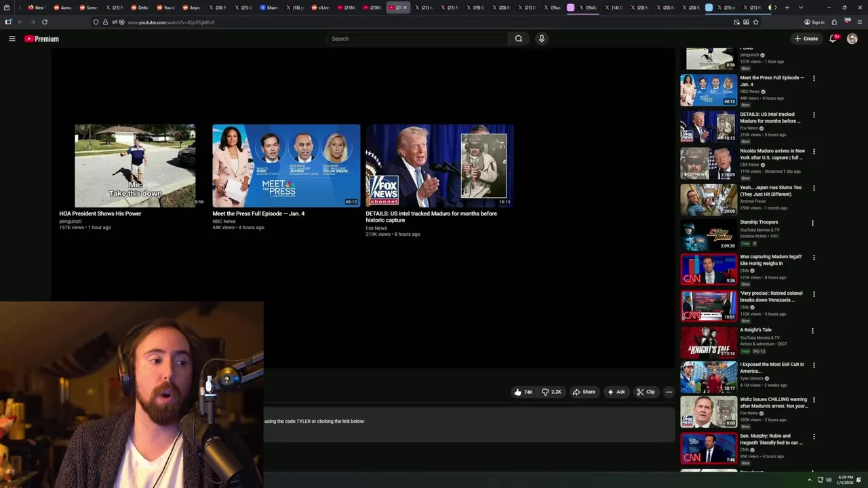Screen dimensions: 868x488
Task: Show hidden system tray icons chevron
Action: click(x=809, y=480)
